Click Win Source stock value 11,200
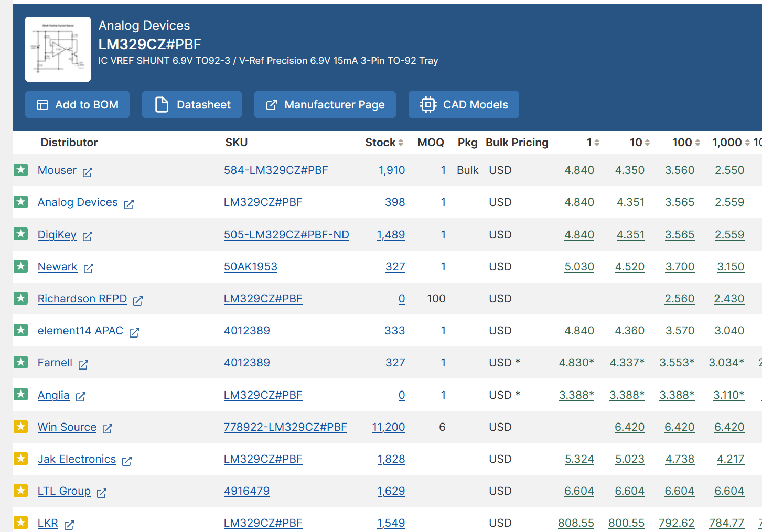This screenshot has height=532, width=762. point(389,427)
